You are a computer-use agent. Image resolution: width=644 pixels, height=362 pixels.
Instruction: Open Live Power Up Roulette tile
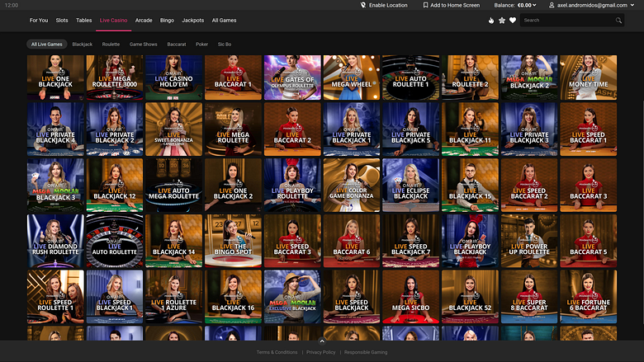coord(529,241)
